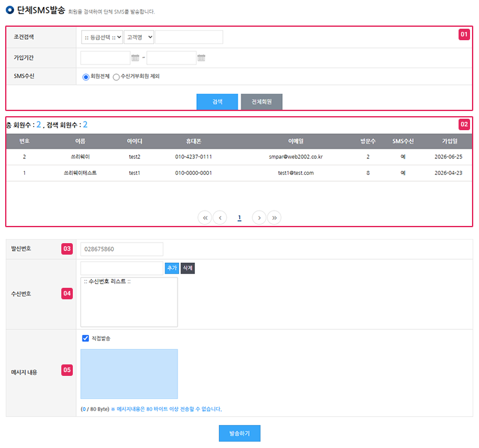Image resolution: width=479 pixels, height=448 pixels.
Task: Toggle the 직접발송 checkbox
Action: click(x=86, y=338)
